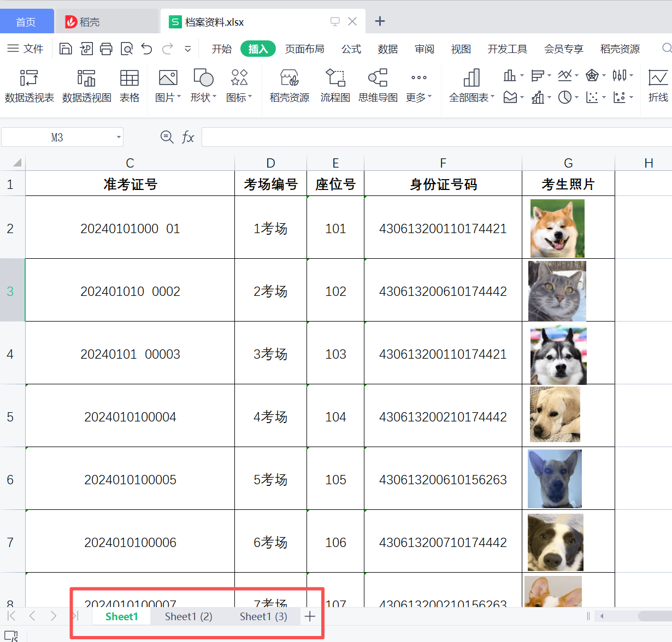Click the fx insert function button

[188, 137]
